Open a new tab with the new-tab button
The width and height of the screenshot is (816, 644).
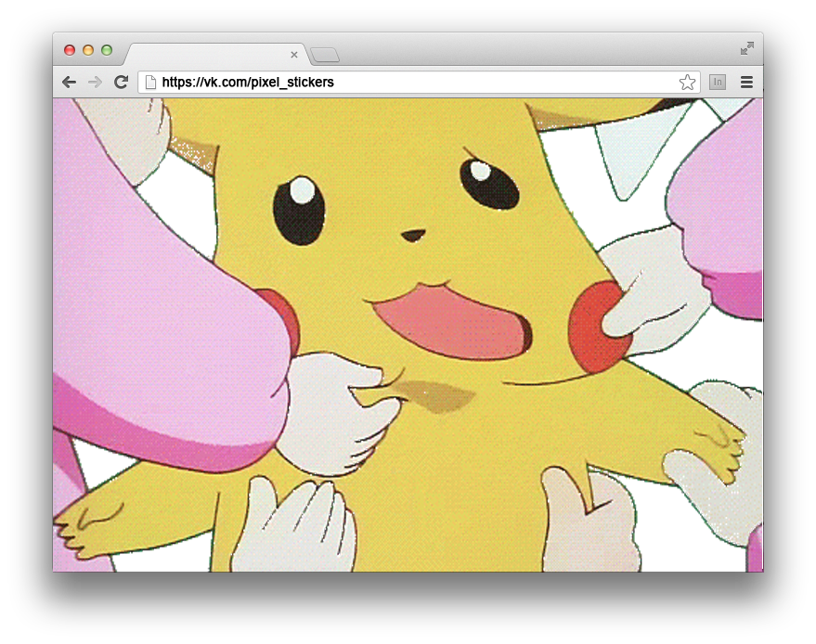click(325, 55)
